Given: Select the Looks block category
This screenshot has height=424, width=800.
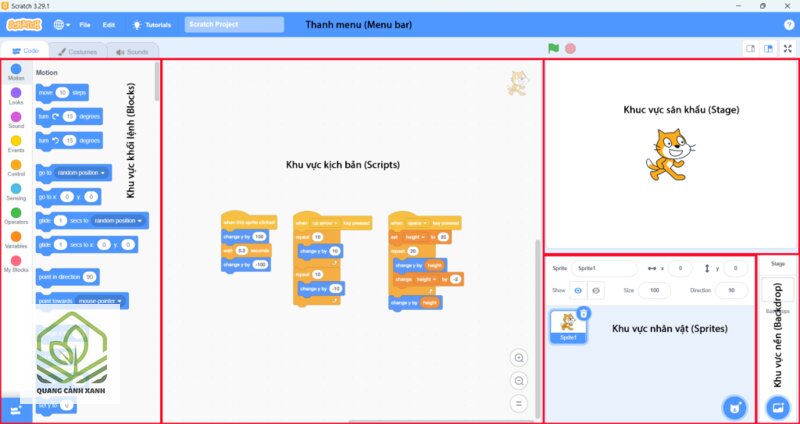Looking at the screenshot, I should pyautogui.click(x=16, y=96).
